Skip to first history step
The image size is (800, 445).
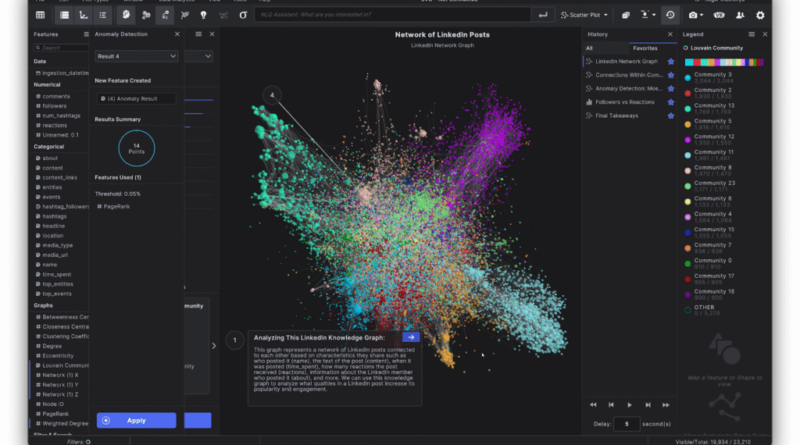(593, 405)
